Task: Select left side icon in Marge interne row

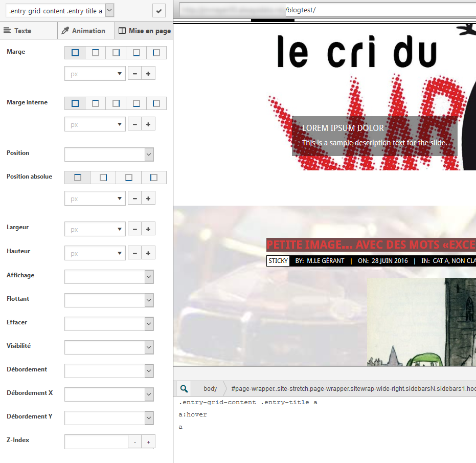Action: coord(156,103)
